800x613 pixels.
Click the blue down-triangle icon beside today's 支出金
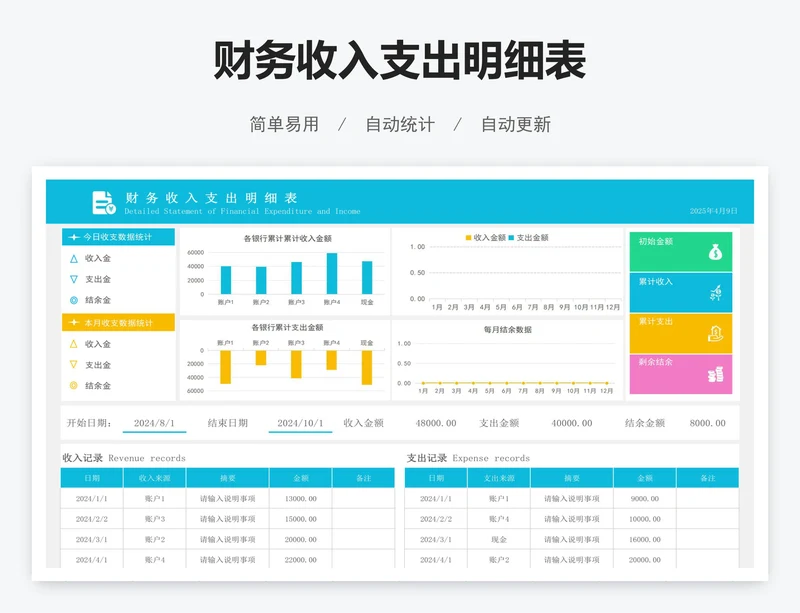[x=74, y=279]
